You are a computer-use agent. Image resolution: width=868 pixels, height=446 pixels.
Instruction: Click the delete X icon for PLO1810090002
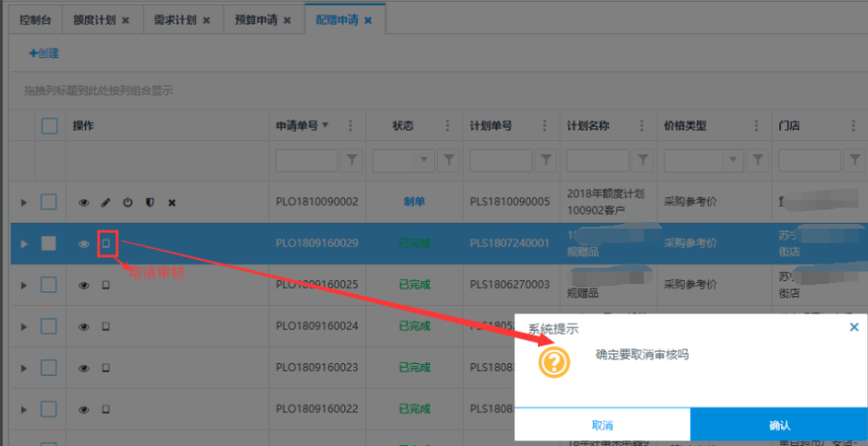point(172,203)
